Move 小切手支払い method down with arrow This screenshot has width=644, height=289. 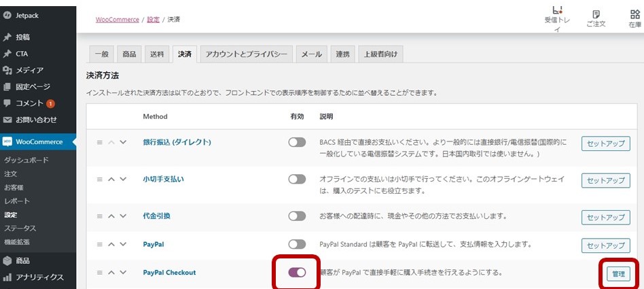pyautogui.click(x=123, y=180)
